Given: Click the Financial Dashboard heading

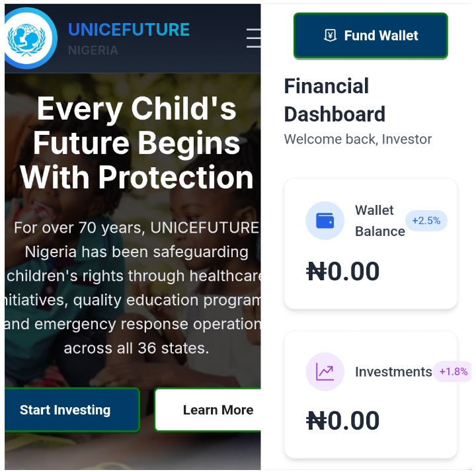Looking at the screenshot, I should [x=335, y=100].
